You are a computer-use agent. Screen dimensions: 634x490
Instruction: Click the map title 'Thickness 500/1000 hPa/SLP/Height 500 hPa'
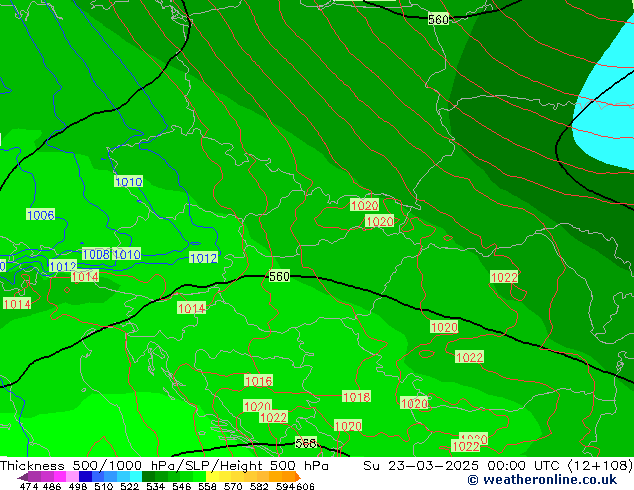click(x=164, y=466)
